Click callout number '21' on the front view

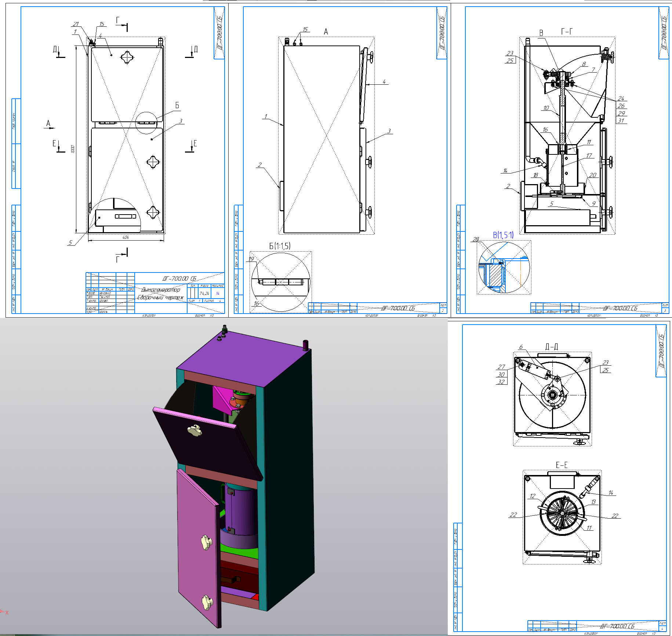[x=76, y=24]
